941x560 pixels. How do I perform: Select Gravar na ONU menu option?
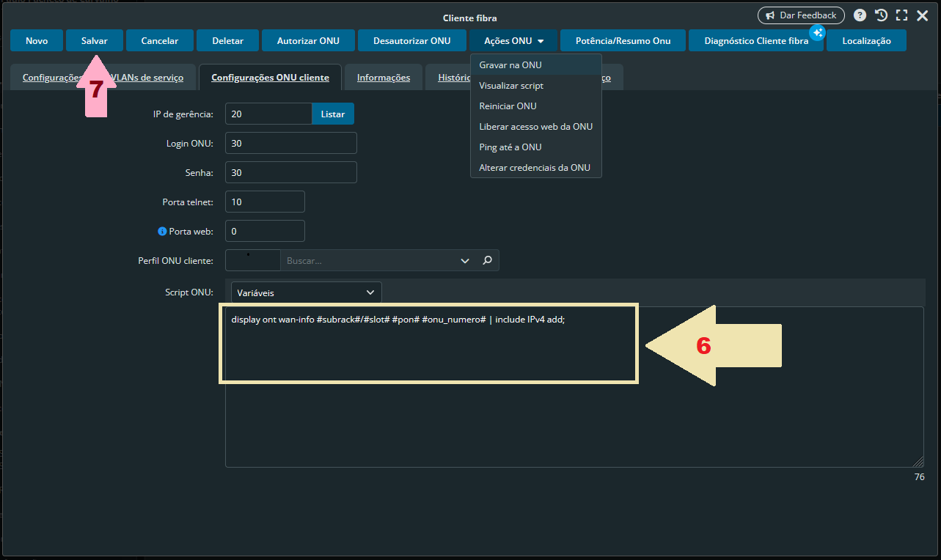(x=510, y=65)
